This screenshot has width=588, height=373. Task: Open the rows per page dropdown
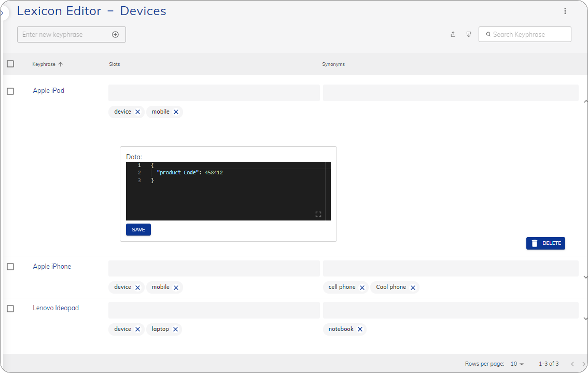click(x=517, y=364)
